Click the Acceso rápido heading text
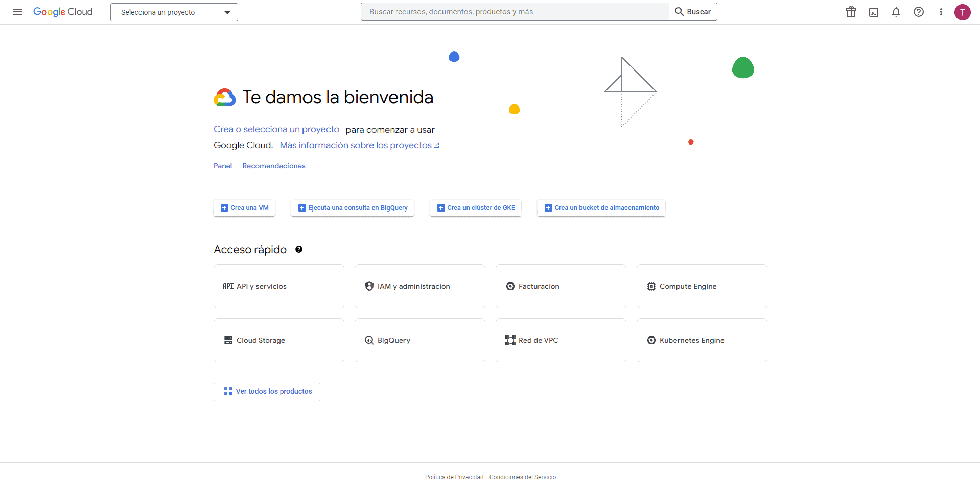The height and width of the screenshot is (490, 980). (x=250, y=250)
